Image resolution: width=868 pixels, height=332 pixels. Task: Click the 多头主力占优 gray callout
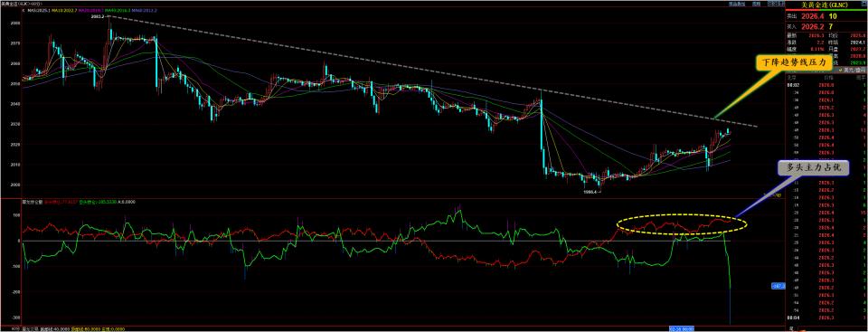pyautogui.click(x=813, y=168)
